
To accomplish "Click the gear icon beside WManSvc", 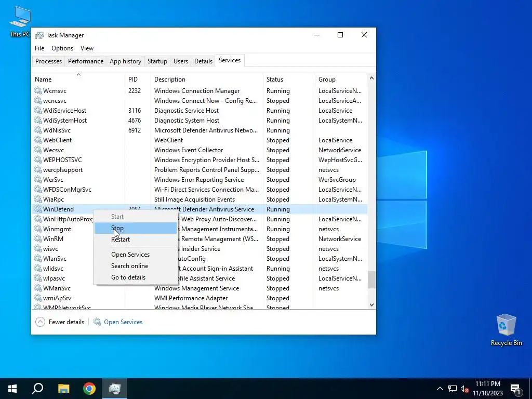I will point(38,288).
